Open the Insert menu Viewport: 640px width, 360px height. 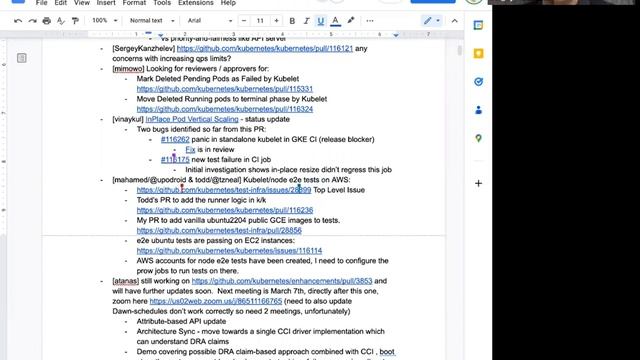(106, 3)
